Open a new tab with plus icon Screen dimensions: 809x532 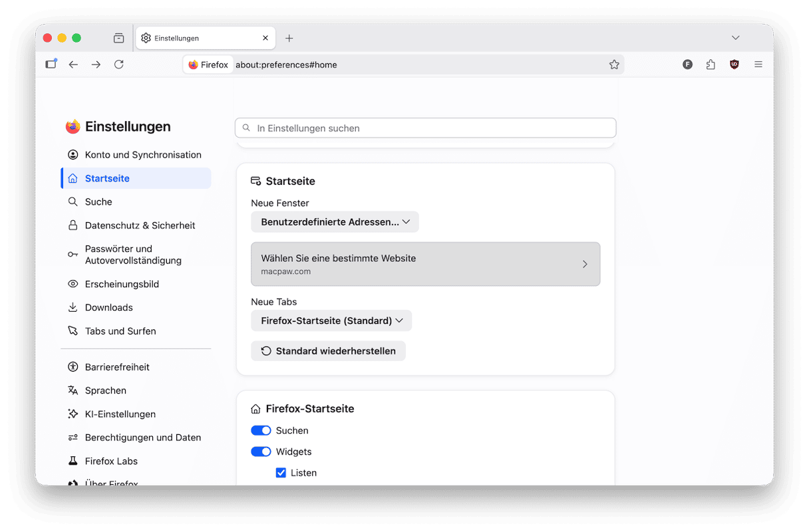pyautogui.click(x=289, y=39)
